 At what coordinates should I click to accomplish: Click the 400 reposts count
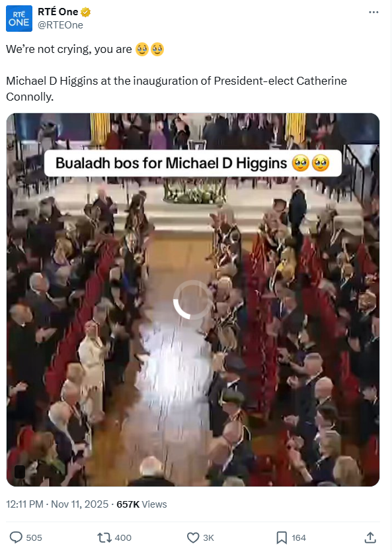(123, 538)
